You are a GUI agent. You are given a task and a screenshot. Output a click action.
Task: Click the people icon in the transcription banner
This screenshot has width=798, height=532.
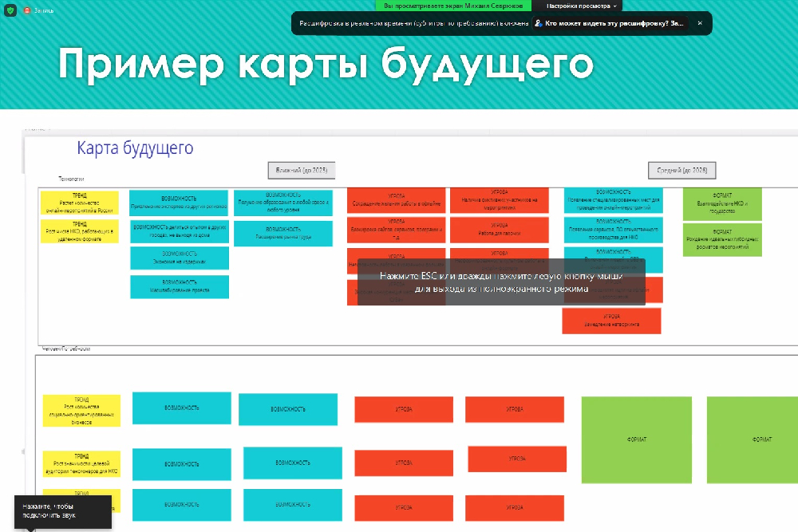pos(539,23)
